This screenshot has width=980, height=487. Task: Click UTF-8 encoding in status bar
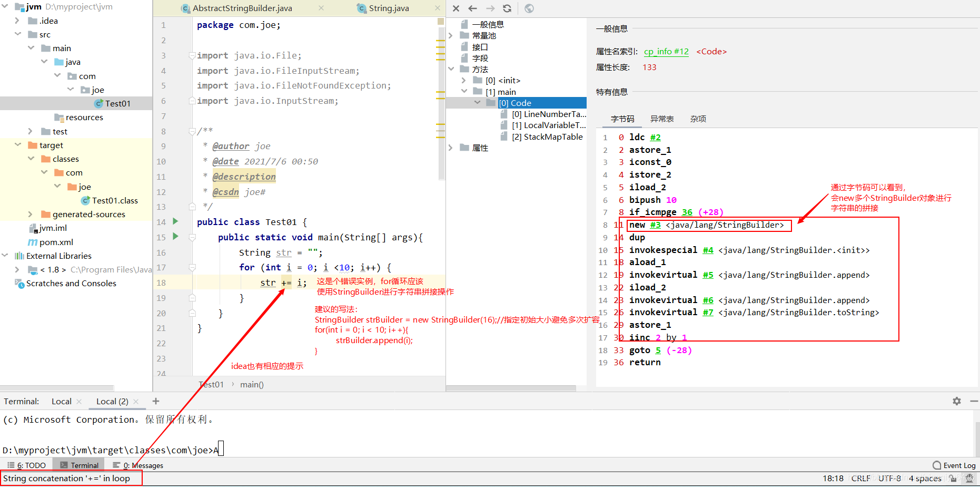[x=889, y=478]
